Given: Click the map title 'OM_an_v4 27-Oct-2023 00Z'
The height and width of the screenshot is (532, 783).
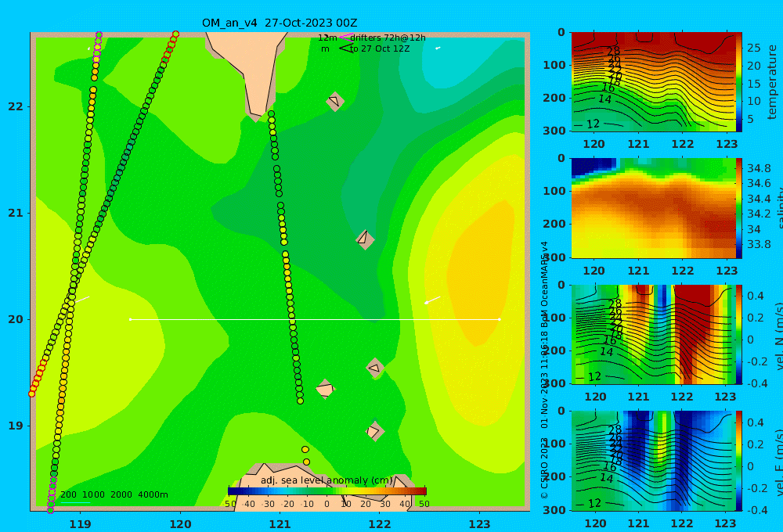Looking at the screenshot, I should (280, 23).
